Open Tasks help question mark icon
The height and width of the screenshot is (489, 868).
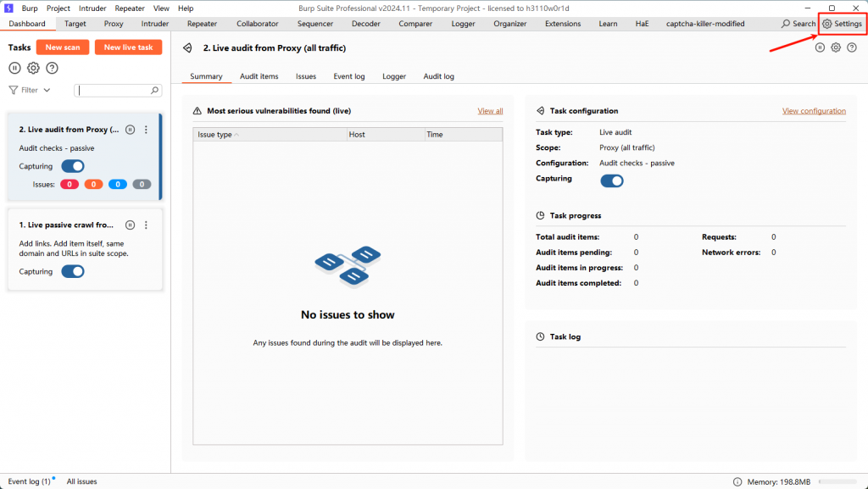(x=52, y=68)
